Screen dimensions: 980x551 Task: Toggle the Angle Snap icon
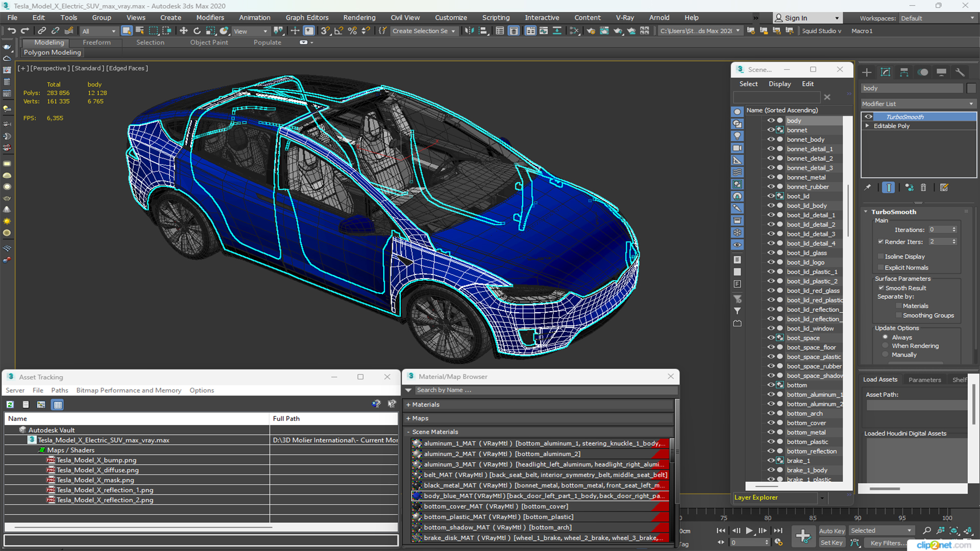coord(338,31)
